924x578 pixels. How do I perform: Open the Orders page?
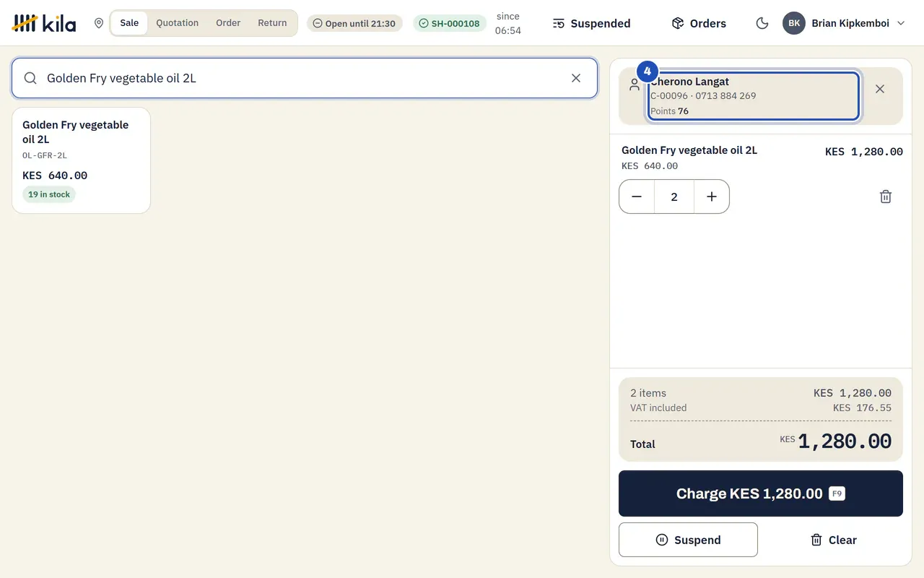[699, 23]
